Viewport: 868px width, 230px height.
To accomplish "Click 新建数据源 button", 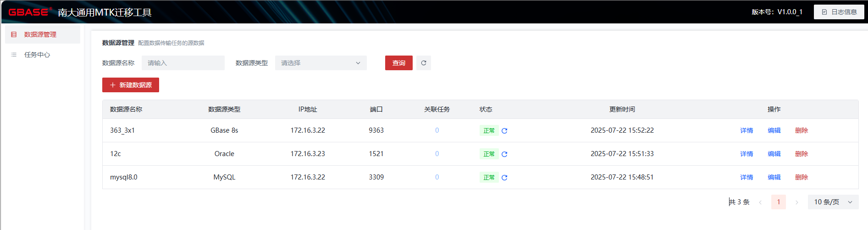I will (131, 85).
